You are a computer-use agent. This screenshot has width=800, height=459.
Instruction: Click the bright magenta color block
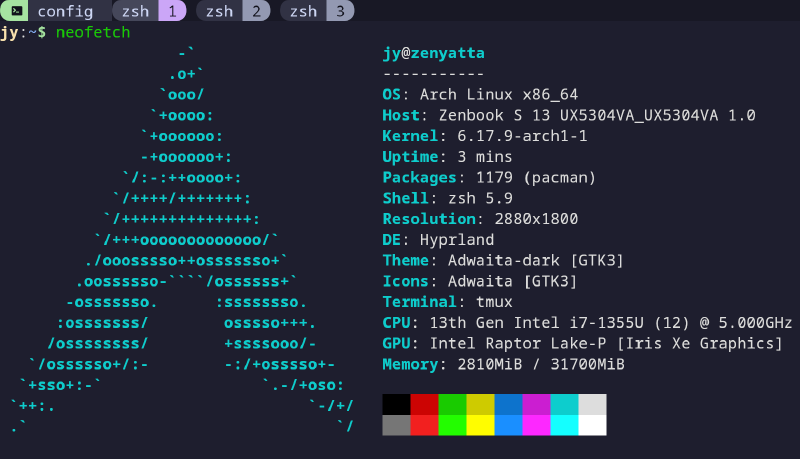click(536, 425)
